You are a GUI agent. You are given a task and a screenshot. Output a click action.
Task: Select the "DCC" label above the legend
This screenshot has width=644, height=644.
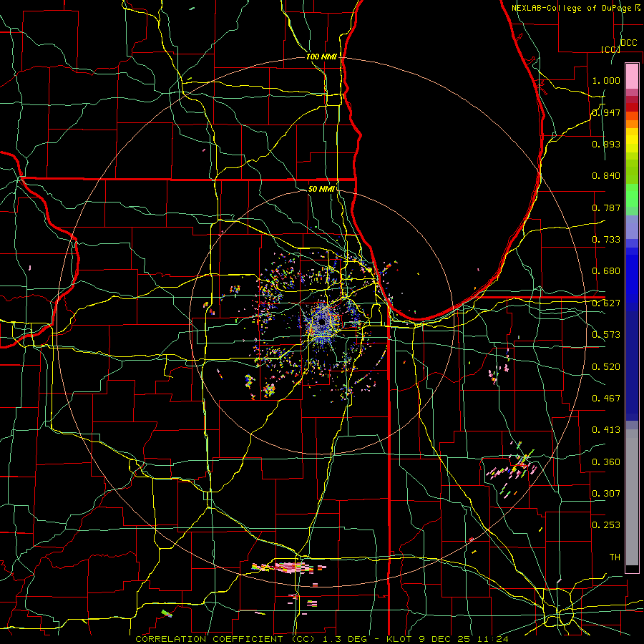pyautogui.click(x=628, y=43)
